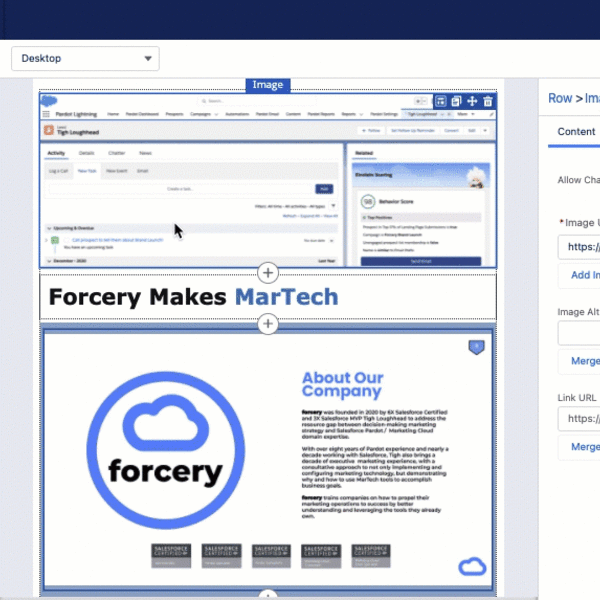Open the Desktop preview dropdown
This screenshot has height=600, width=600.
point(85,59)
